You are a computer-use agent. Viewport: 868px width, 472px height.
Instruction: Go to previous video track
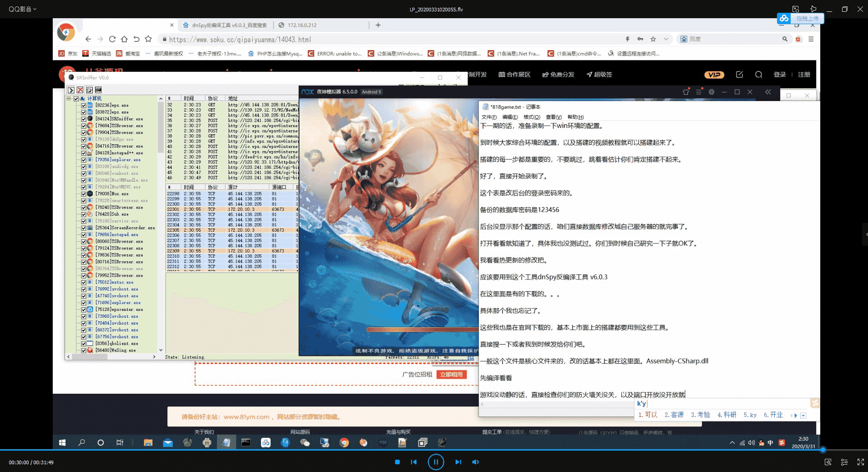coord(414,462)
